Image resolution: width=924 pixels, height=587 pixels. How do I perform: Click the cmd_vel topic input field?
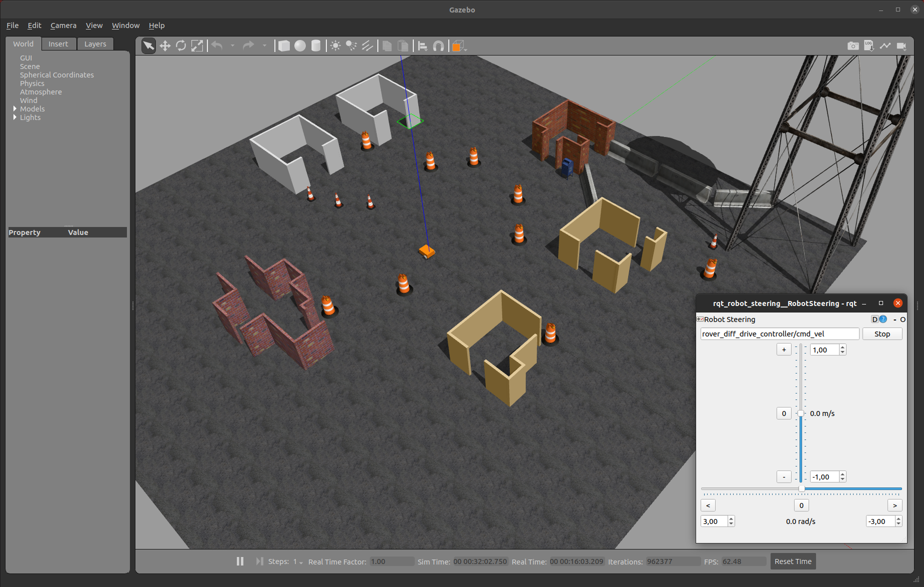pos(780,333)
